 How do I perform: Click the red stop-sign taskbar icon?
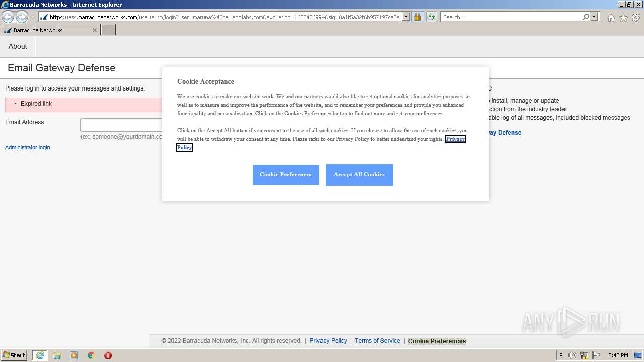(108, 355)
